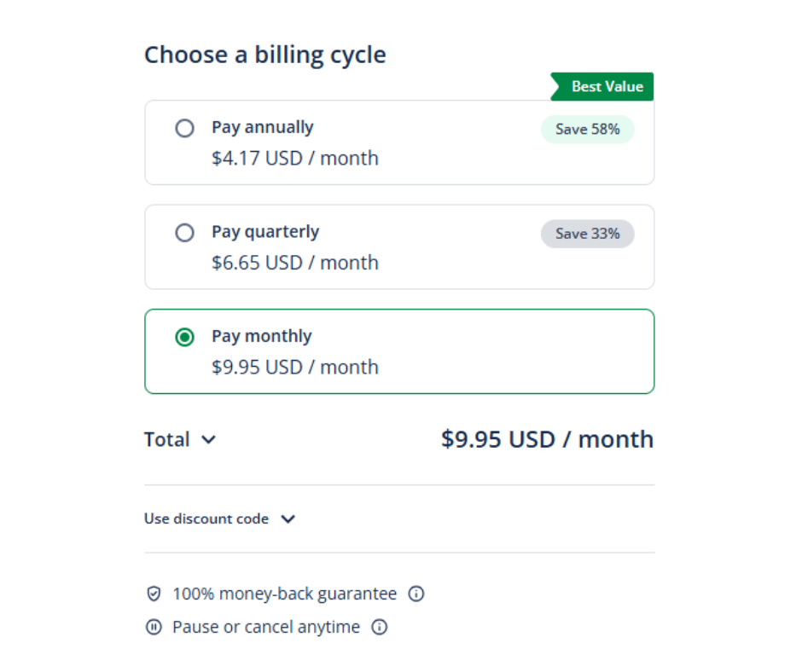Viewport: 802px width, 672px height.
Task: Click the Save 58% badge
Action: point(587,130)
